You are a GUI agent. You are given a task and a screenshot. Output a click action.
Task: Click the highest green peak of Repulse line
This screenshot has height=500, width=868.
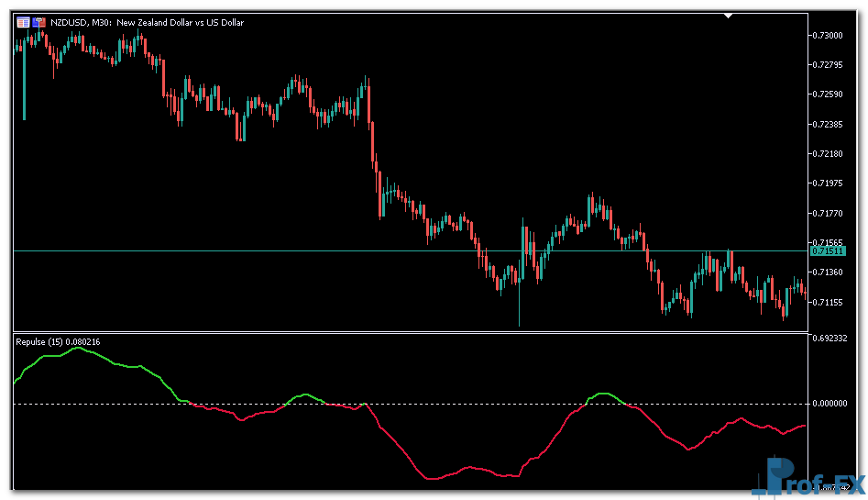[x=80, y=348]
